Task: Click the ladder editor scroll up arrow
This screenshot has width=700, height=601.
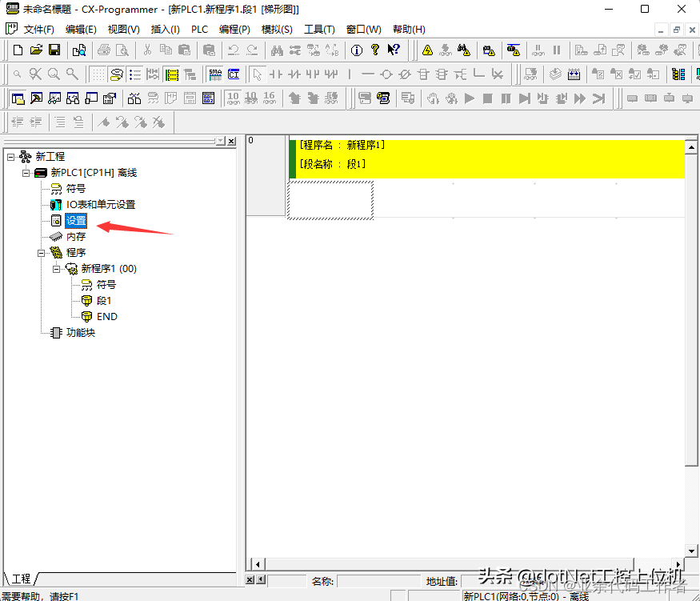Action: point(691,147)
